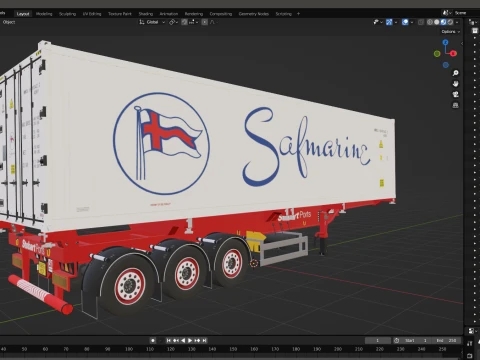The width and height of the screenshot is (480, 360).
Task: Toggle proportional editing button
Action: click(x=205, y=22)
